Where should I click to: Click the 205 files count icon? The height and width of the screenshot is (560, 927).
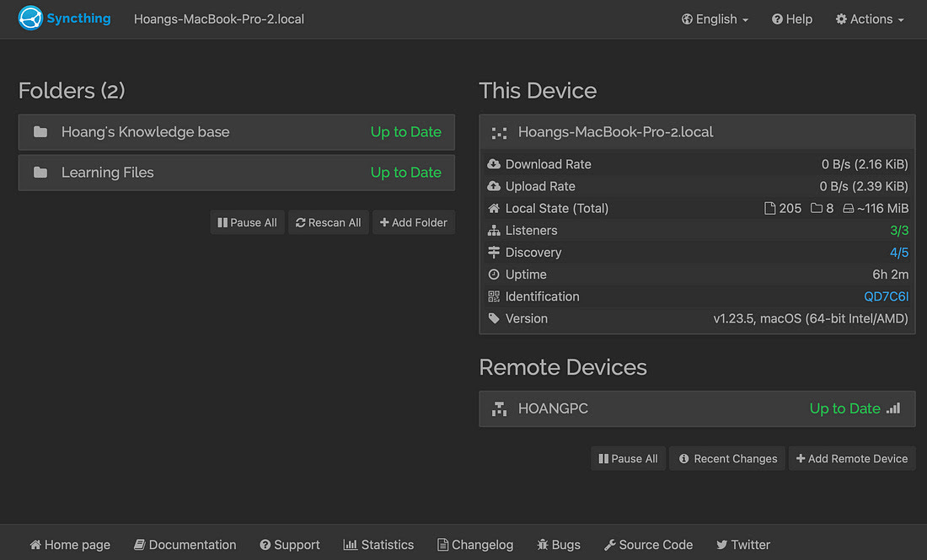(769, 208)
